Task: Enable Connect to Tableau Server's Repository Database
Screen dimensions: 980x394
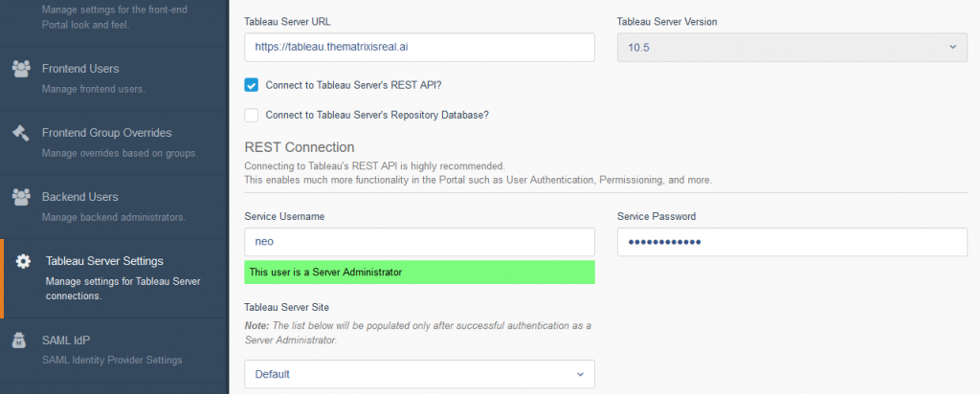Action: (252, 116)
